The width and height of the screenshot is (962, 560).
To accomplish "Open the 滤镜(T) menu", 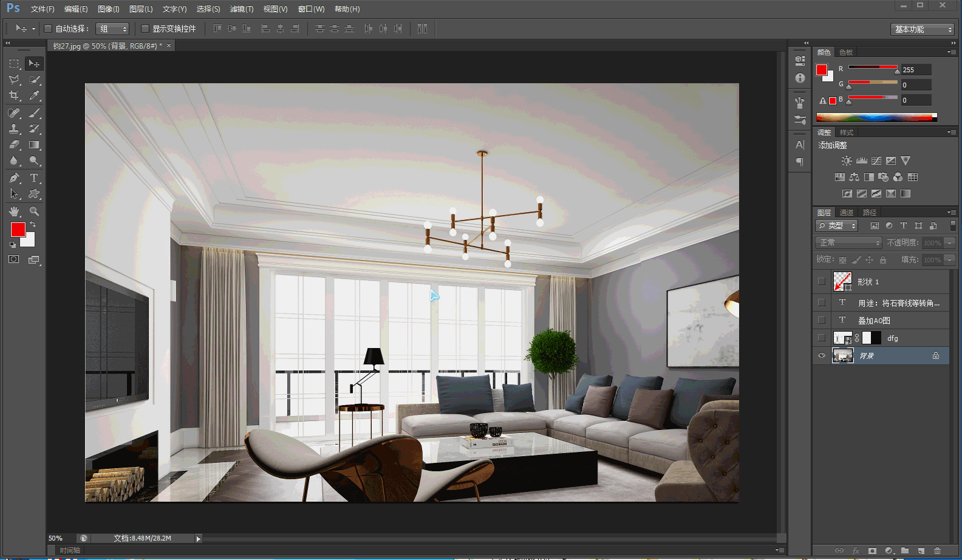I will coord(242,9).
